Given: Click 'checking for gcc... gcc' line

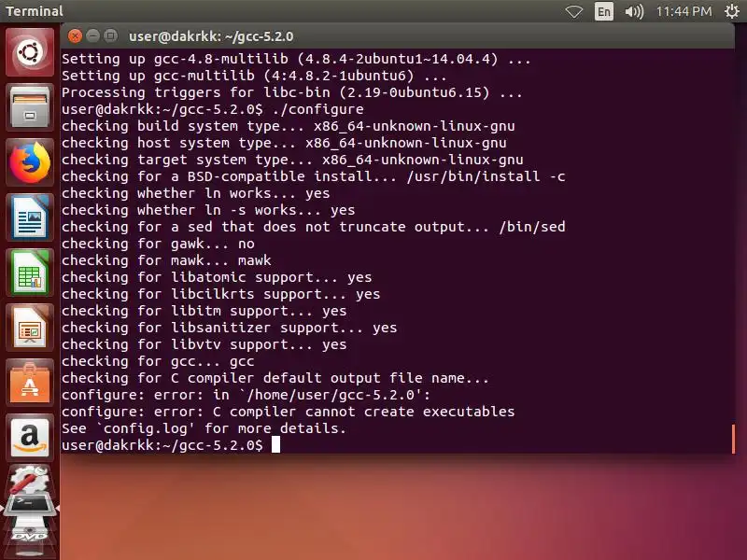Looking at the screenshot, I should pos(158,361).
